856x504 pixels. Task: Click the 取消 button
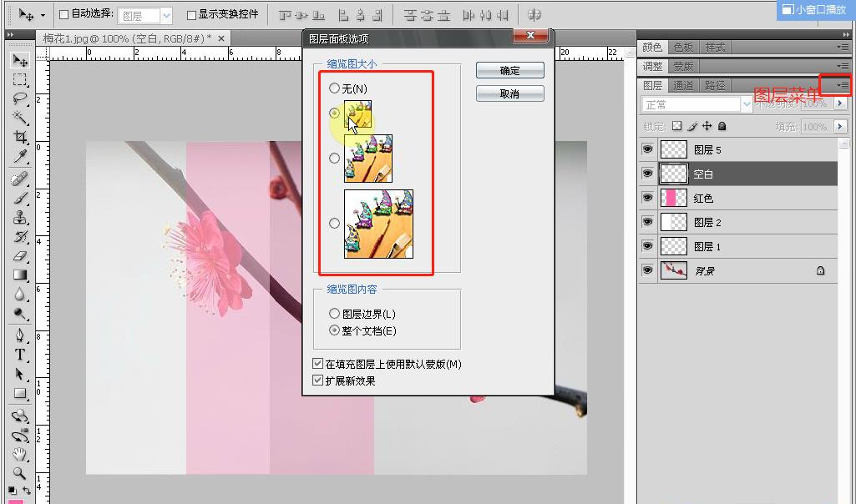(x=509, y=93)
